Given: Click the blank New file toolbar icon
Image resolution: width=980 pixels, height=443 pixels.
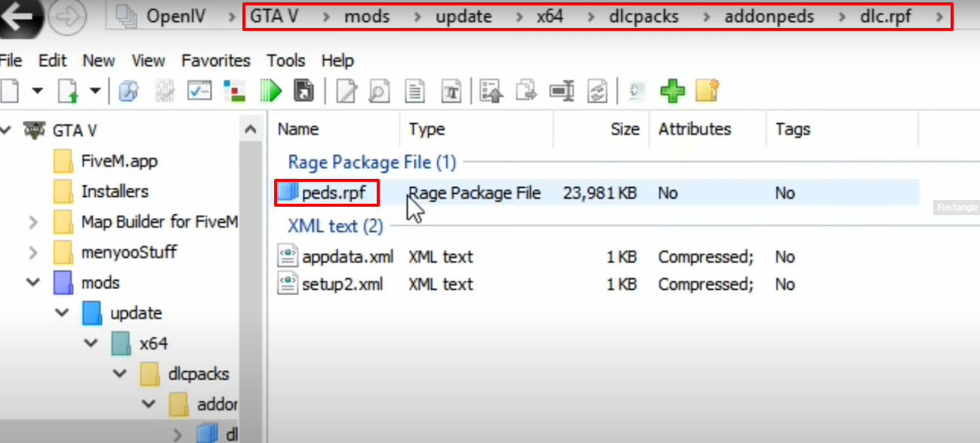Looking at the screenshot, I should click(x=9, y=91).
